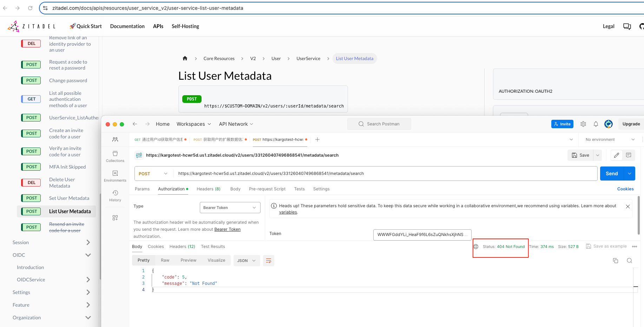The height and width of the screenshot is (327, 644).
Task: Open Collections in Postman sidebar
Action: (115, 157)
